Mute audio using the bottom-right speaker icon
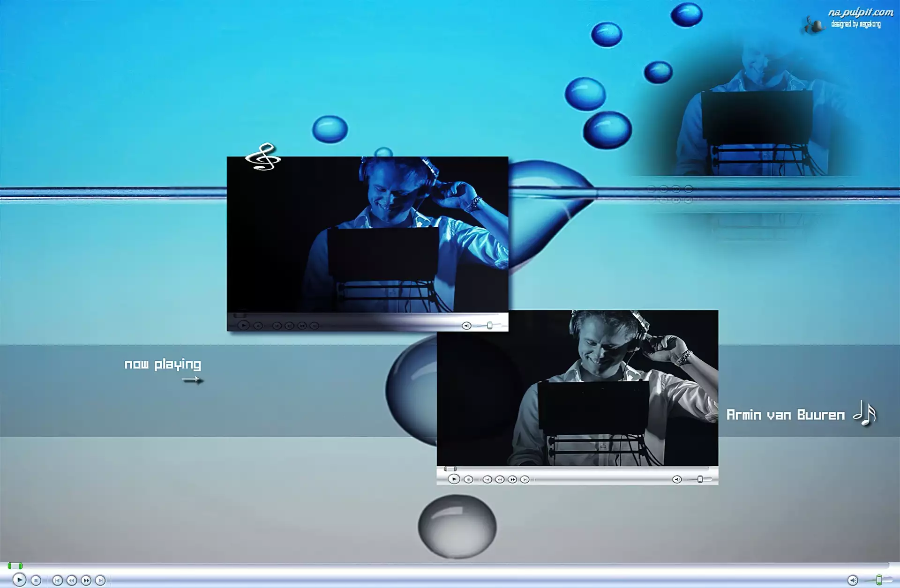 click(853, 580)
